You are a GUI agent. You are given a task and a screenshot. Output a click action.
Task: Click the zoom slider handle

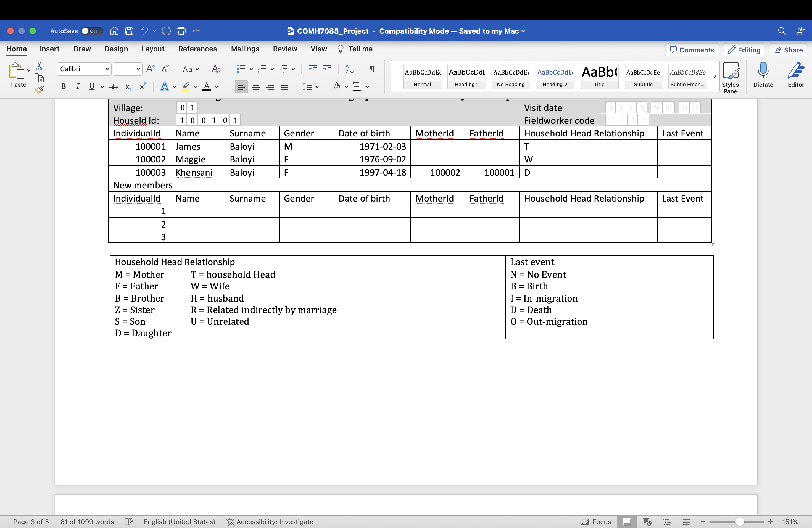tap(739, 522)
